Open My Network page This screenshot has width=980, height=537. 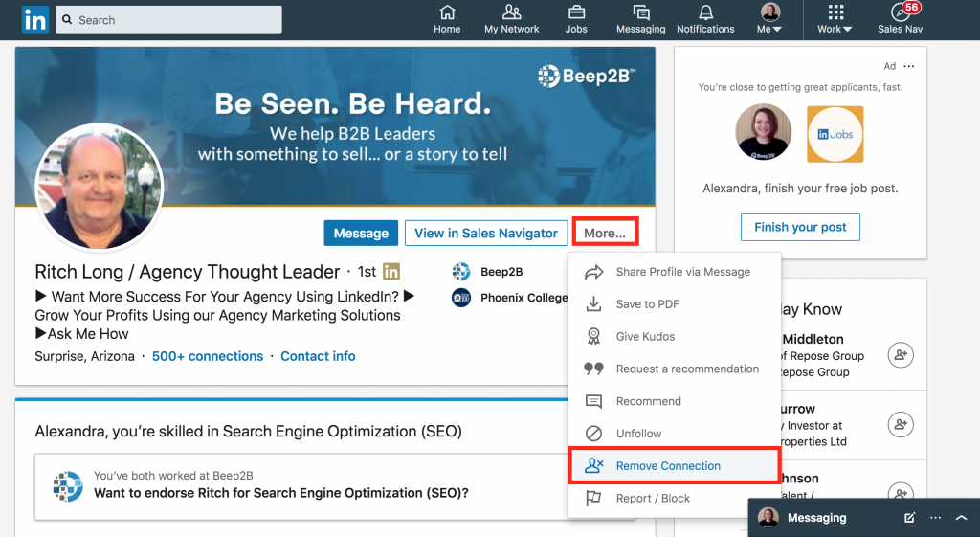(x=511, y=19)
